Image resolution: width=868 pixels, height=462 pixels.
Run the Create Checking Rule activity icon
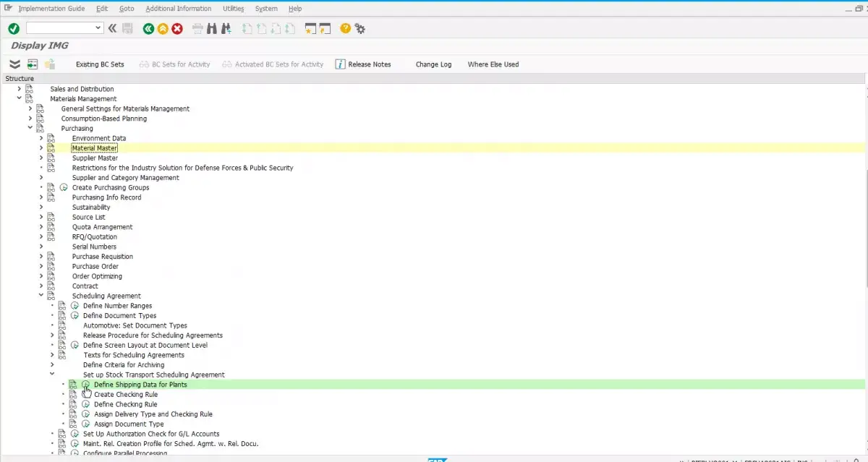tap(87, 395)
